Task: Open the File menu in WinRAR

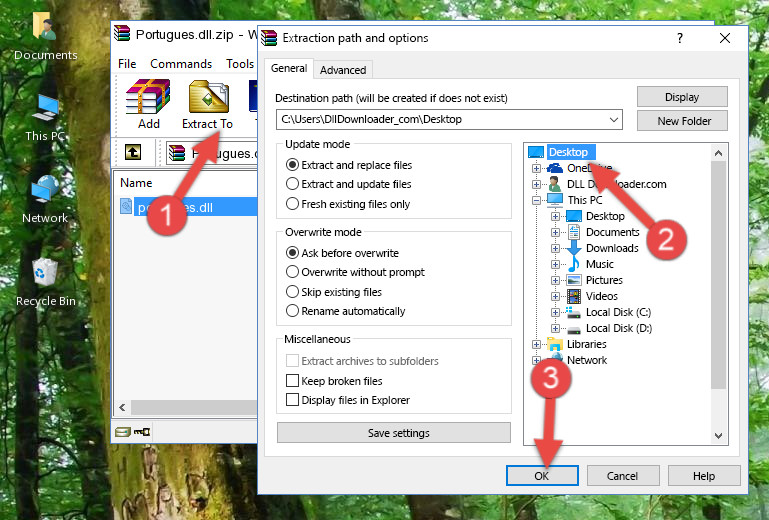Action: pyautogui.click(x=127, y=64)
